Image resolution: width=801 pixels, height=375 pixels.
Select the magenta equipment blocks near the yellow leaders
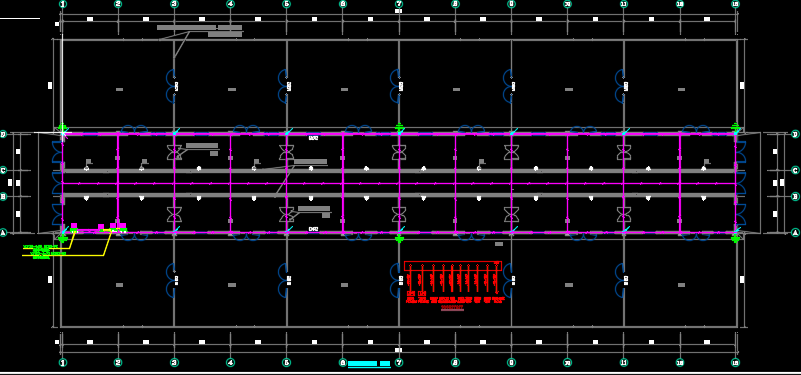tap(98, 227)
